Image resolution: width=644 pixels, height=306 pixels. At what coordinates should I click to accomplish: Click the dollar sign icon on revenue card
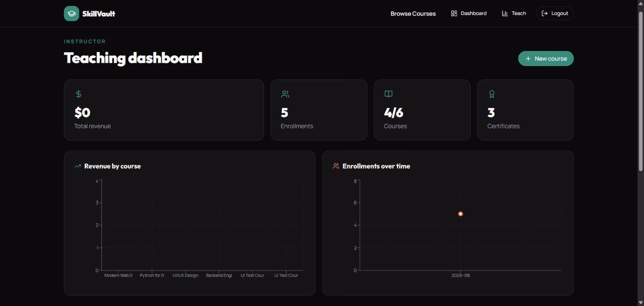click(78, 94)
